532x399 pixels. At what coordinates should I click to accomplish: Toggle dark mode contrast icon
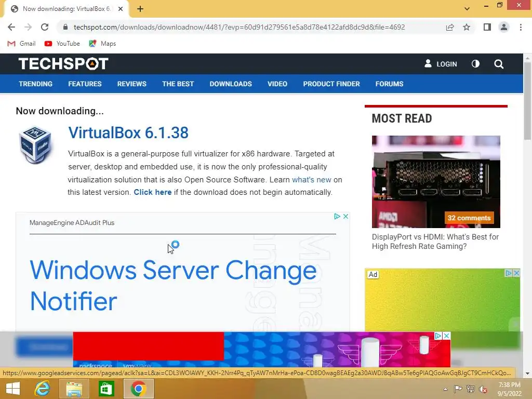475,64
